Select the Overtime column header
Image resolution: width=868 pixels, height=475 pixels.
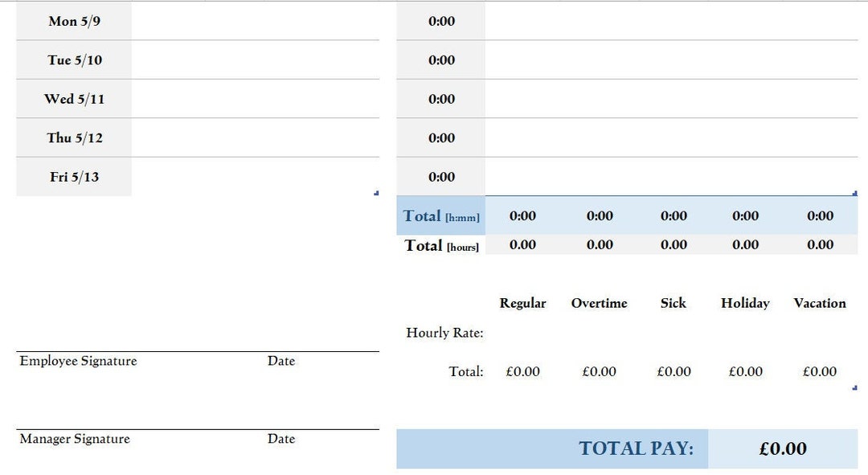pos(599,303)
